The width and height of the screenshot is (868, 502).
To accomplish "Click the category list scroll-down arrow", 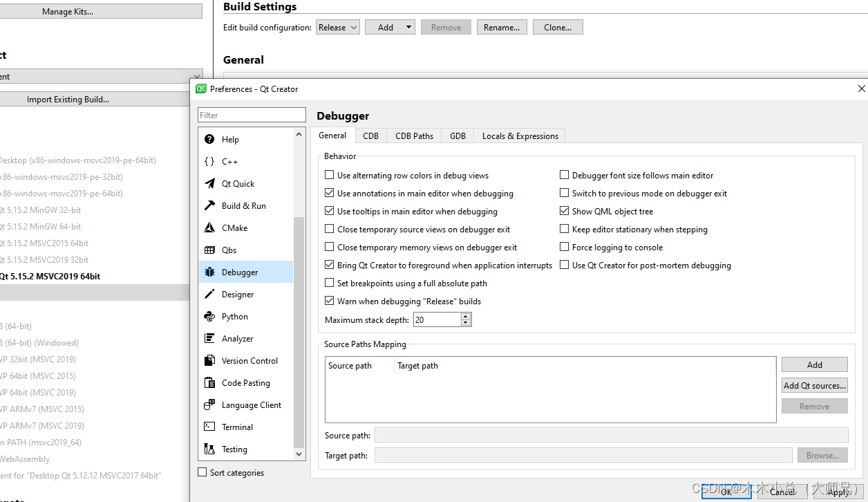I will [x=299, y=454].
